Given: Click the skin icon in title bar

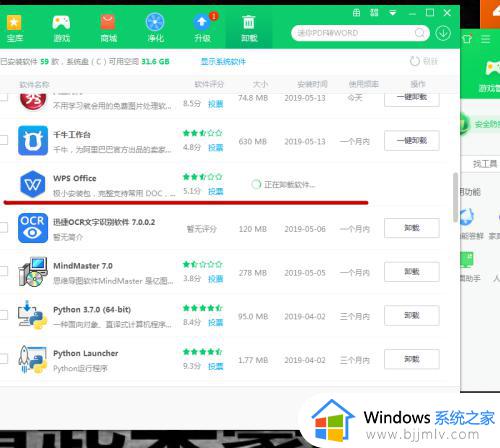Looking at the screenshot, I should [374, 13].
